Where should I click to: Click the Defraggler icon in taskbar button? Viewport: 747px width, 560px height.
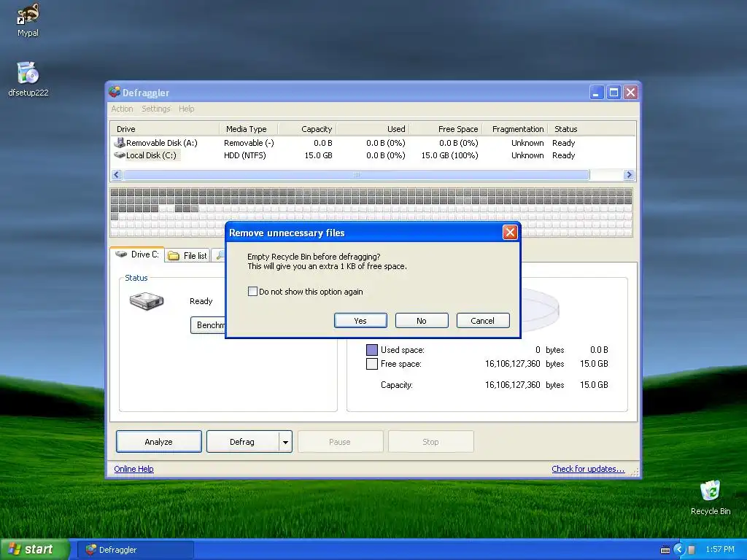tap(91, 550)
